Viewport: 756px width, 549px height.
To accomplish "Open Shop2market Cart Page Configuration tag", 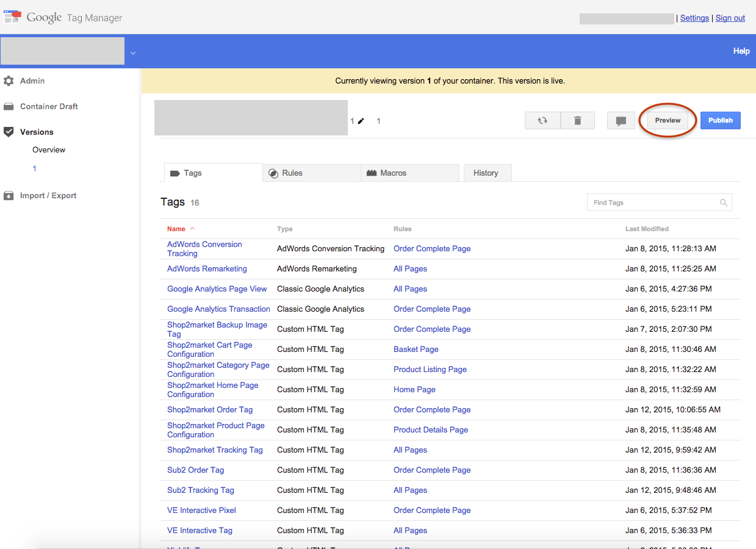I will tap(210, 350).
